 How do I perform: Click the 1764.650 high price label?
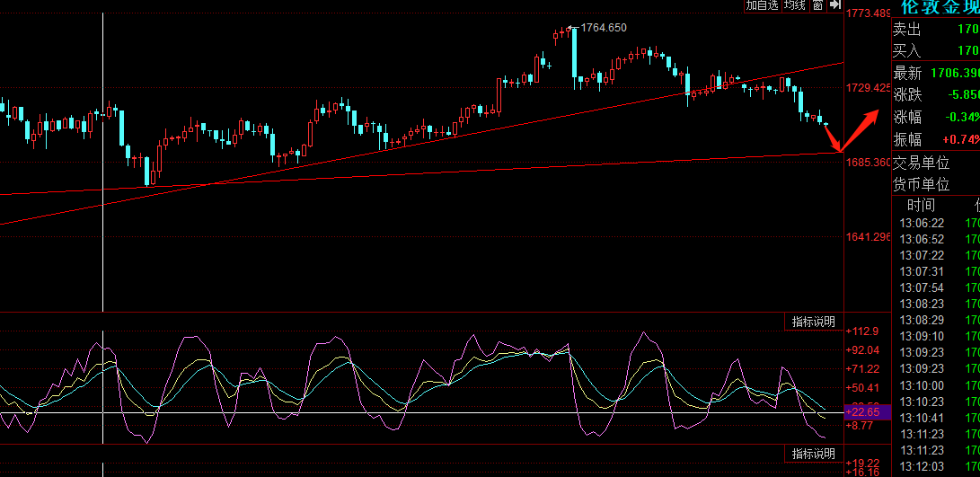tap(603, 28)
